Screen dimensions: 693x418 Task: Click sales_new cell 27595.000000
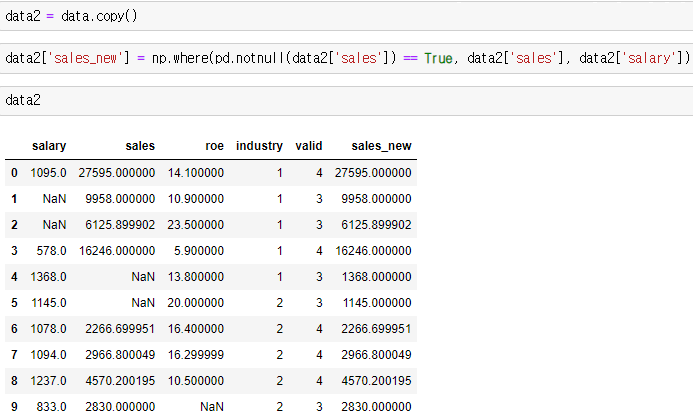[373, 173]
